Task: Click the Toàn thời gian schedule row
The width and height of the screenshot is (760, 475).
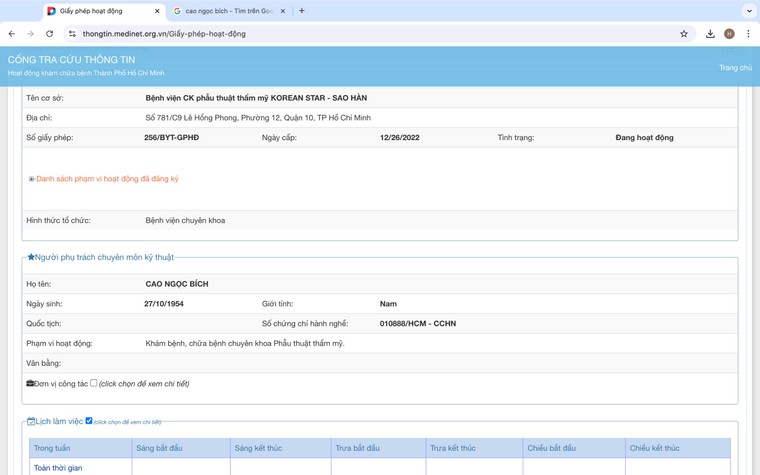Action: pyautogui.click(x=58, y=468)
